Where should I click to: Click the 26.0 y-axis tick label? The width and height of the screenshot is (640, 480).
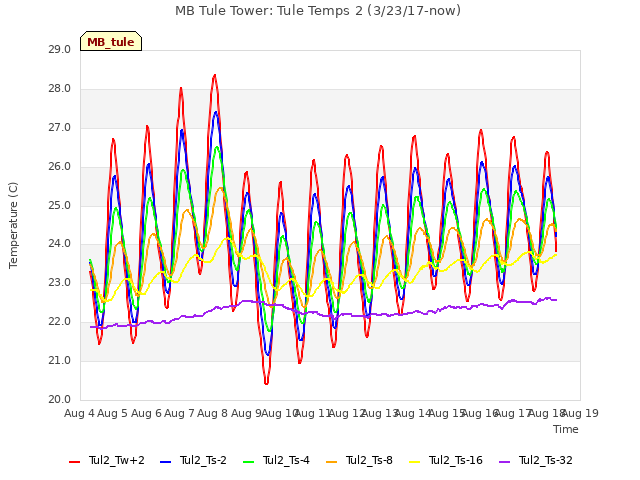click(59, 167)
